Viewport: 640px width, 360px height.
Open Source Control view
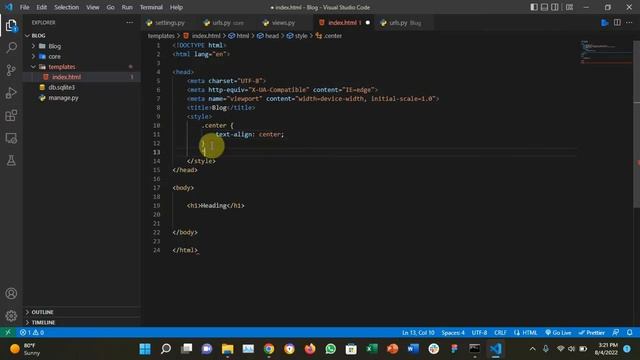click(x=11, y=70)
